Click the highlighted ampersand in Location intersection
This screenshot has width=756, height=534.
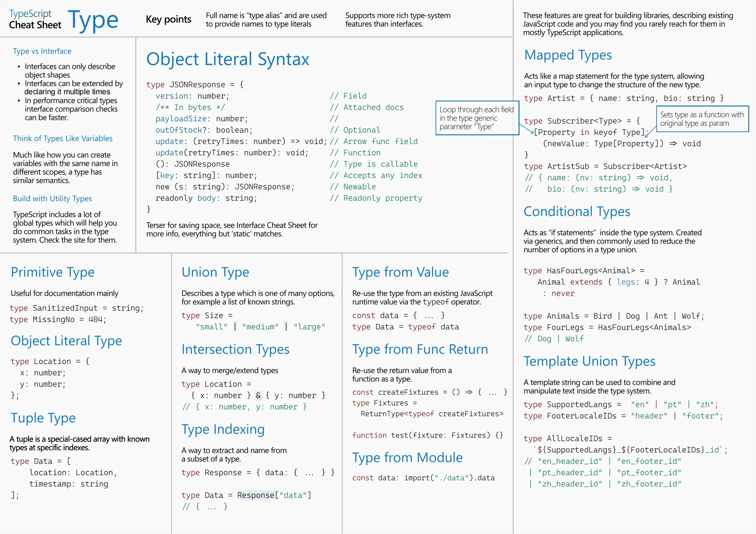click(x=258, y=396)
